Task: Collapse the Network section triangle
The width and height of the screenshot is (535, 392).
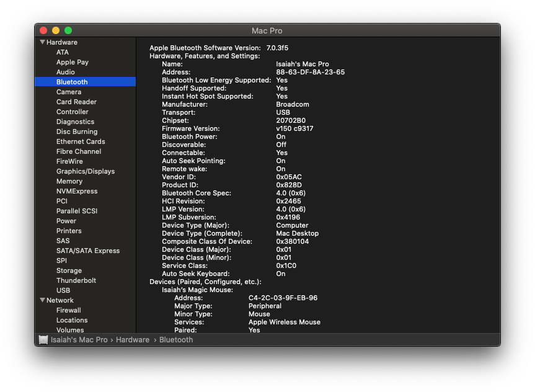Action: tap(42, 300)
